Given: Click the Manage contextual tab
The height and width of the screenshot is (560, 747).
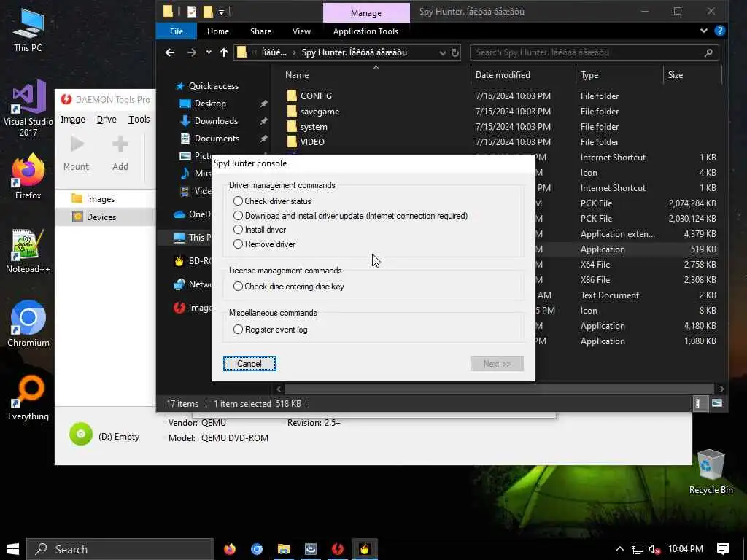Looking at the screenshot, I should pyautogui.click(x=366, y=13).
